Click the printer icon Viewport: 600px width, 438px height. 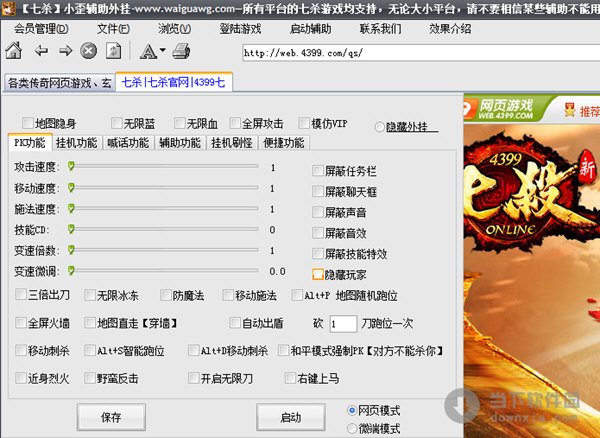point(181,51)
